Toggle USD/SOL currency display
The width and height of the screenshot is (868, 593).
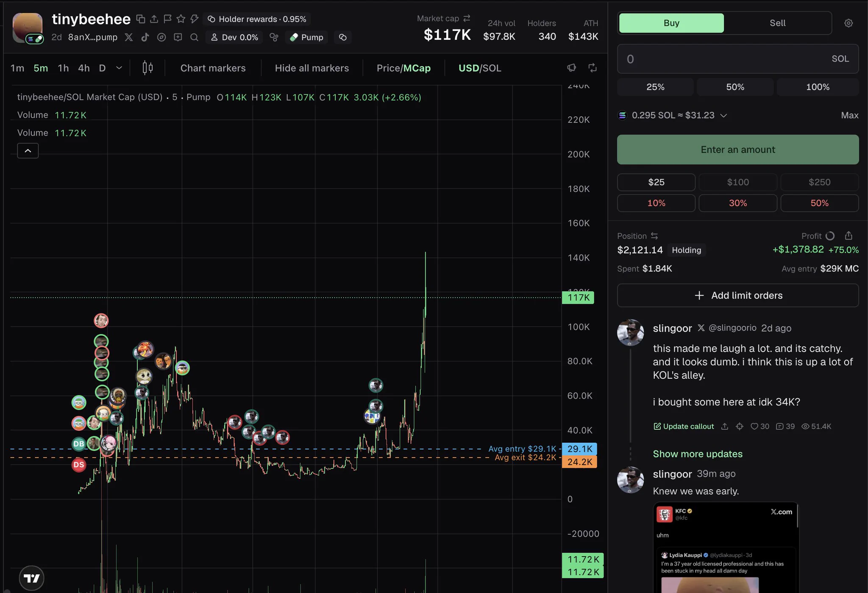point(480,68)
